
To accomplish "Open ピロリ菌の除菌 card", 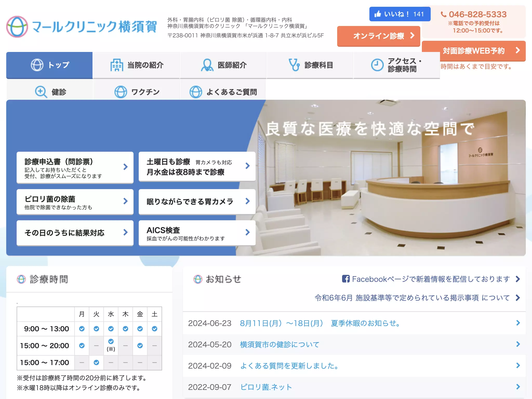I will 75,202.
